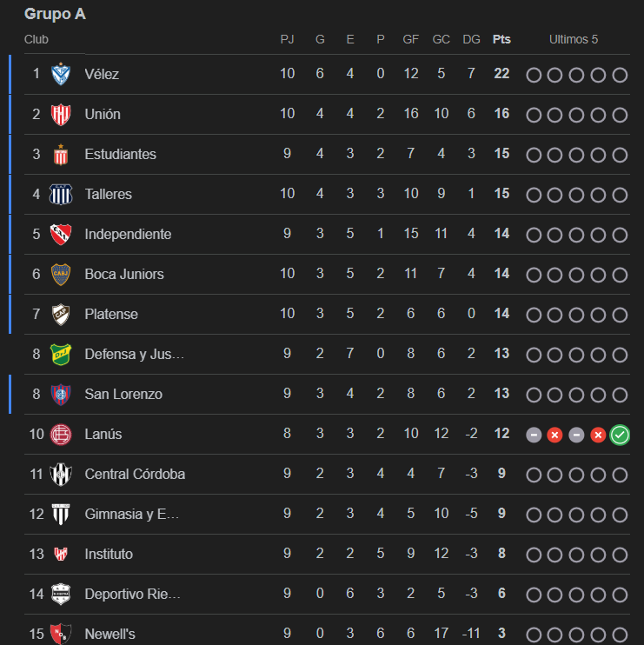Click the Pts column header

tap(501, 39)
